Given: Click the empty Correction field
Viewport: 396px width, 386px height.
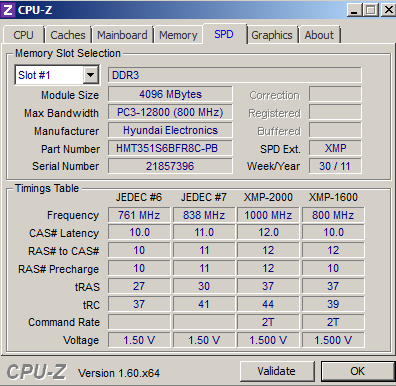Looking at the screenshot, I should (335, 94).
